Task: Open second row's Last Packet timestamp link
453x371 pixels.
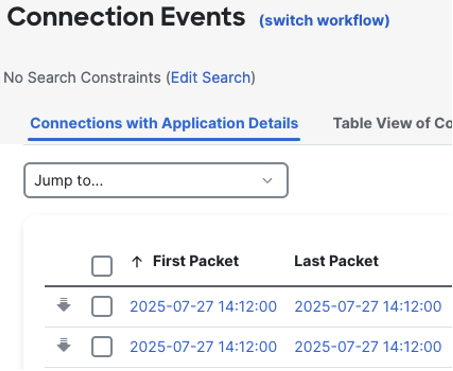Action: 368,347
